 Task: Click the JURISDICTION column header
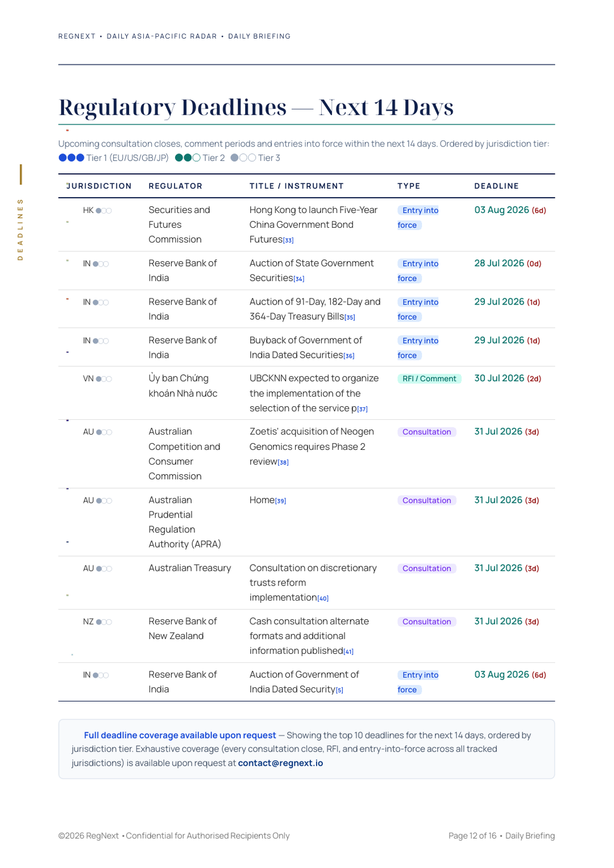point(99,186)
